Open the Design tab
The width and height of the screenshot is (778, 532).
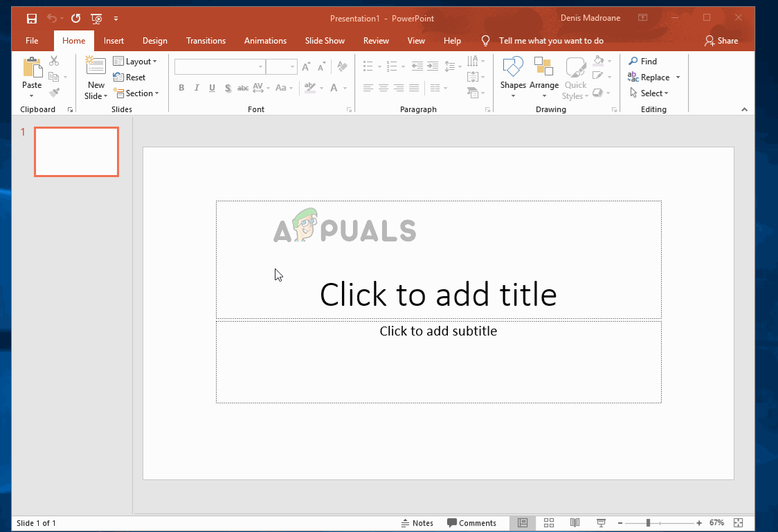click(x=155, y=41)
